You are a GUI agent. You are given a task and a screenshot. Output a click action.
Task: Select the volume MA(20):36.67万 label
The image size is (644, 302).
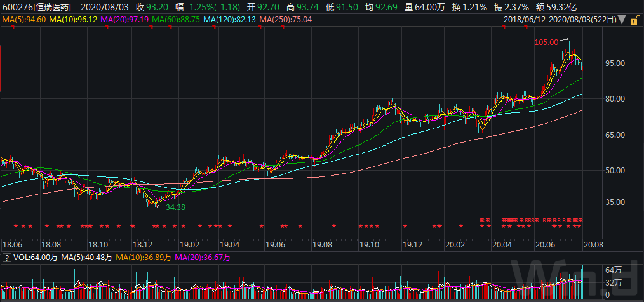pos(203,258)
